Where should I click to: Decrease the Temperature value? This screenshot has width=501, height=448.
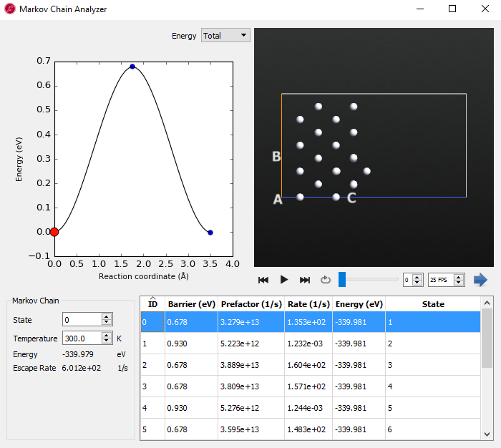pos(107,341)
